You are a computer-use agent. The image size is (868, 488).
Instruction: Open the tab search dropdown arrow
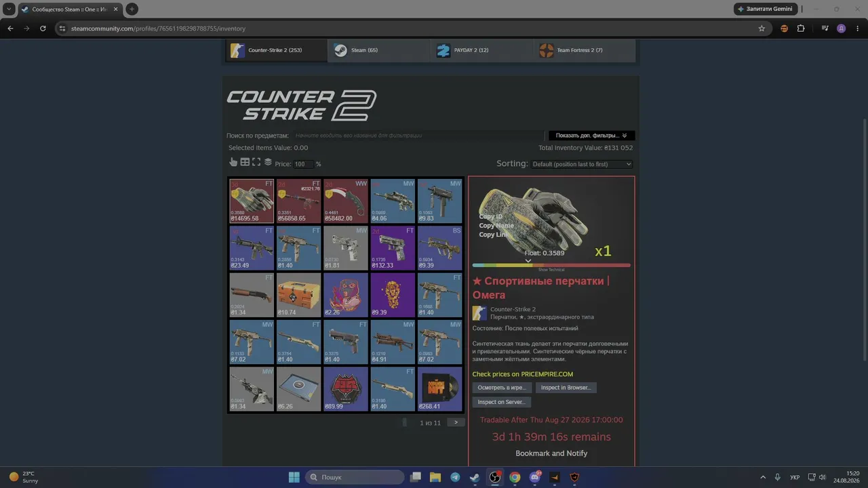click(9, 9)
